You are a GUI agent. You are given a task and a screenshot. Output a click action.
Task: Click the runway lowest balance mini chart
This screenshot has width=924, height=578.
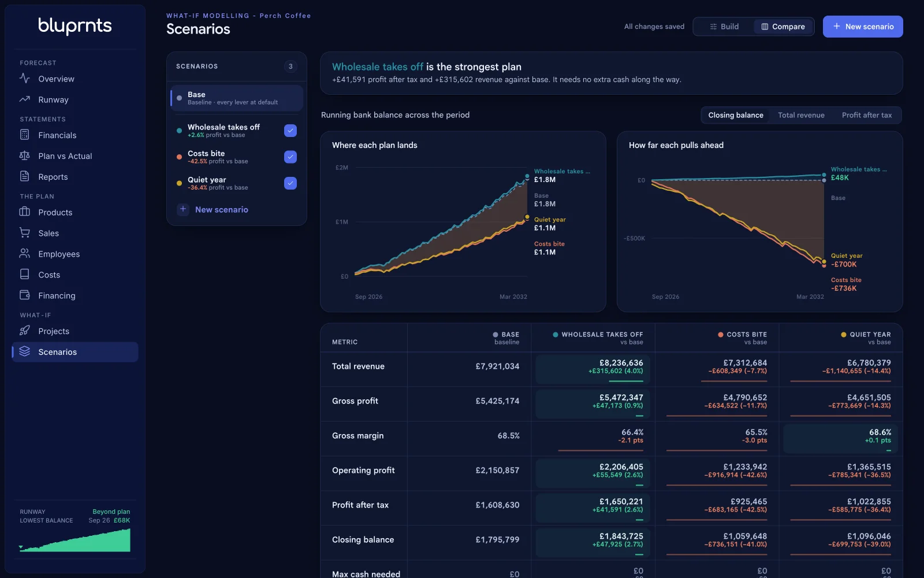74,540
